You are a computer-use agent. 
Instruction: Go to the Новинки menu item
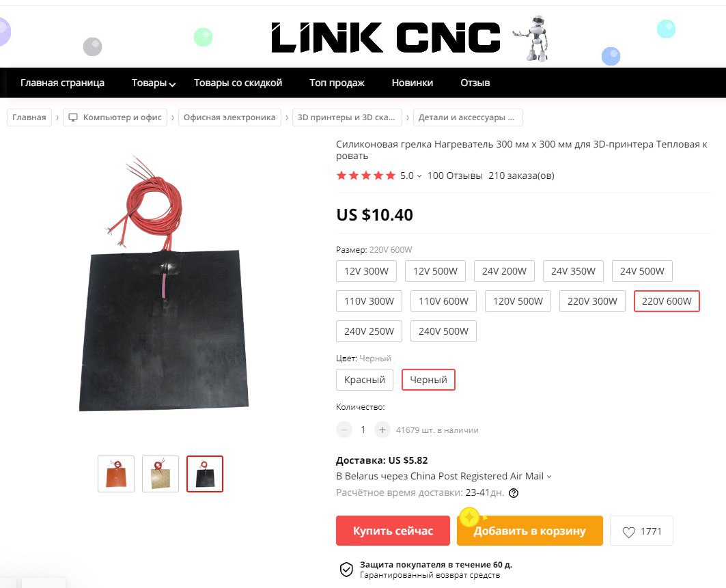point(412,83)
